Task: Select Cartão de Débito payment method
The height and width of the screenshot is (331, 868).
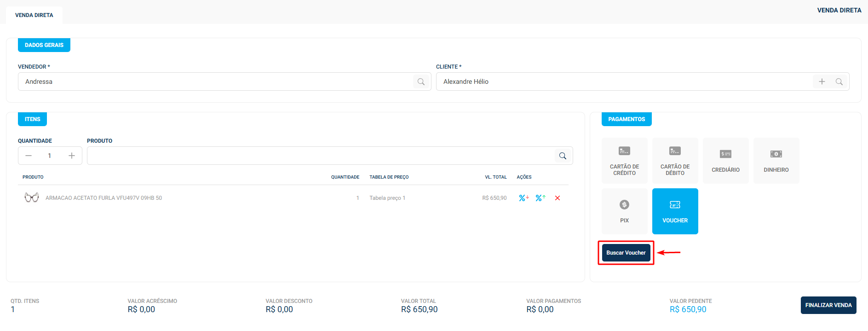Action: click(x=675, y=161)
